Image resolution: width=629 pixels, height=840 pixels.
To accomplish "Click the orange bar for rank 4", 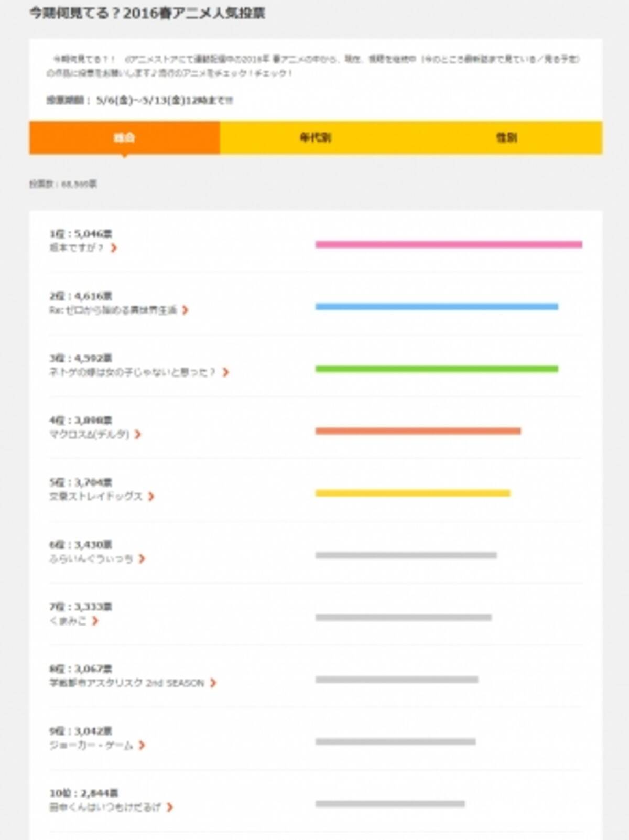I will [418, 431].
